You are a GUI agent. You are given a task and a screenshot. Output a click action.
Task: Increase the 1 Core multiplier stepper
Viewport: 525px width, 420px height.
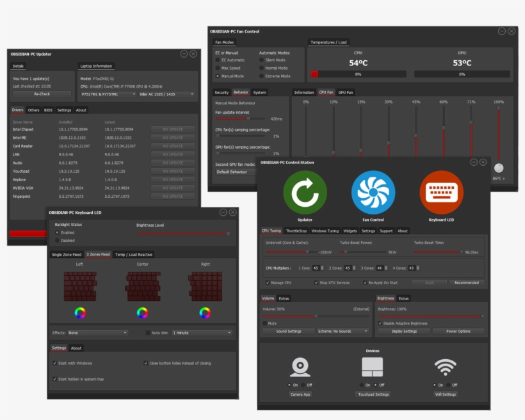322,266
